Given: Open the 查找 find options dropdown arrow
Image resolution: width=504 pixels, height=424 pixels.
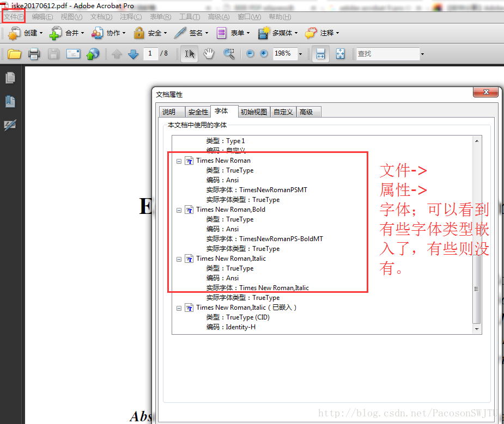Looking at the screenshot, I should pyautogui.click(x=423, y=54).
